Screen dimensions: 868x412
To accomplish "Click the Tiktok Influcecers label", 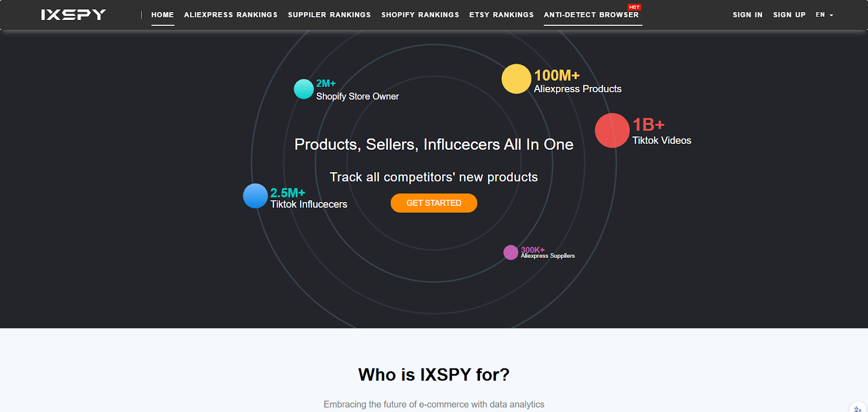I will [x=309, y=204].
